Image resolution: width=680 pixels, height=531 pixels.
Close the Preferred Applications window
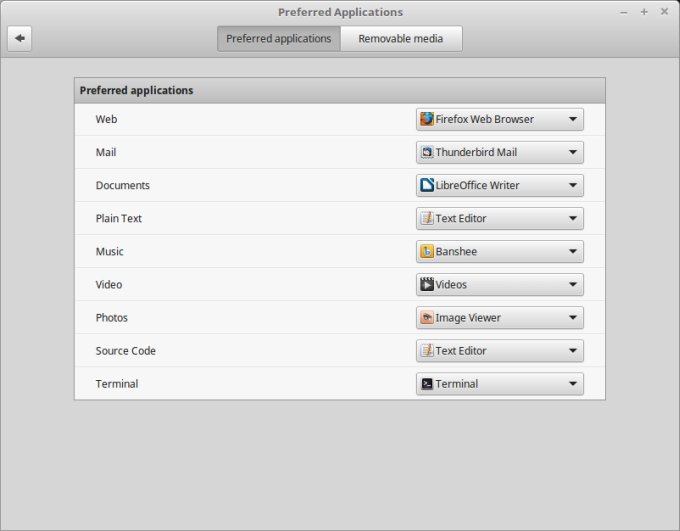point(664,12)
